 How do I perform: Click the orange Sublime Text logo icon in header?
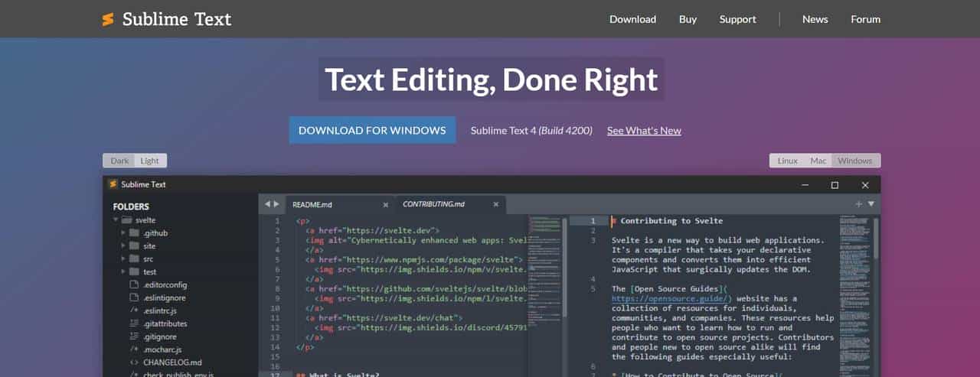pyautogui.click(x=108, y=19)
